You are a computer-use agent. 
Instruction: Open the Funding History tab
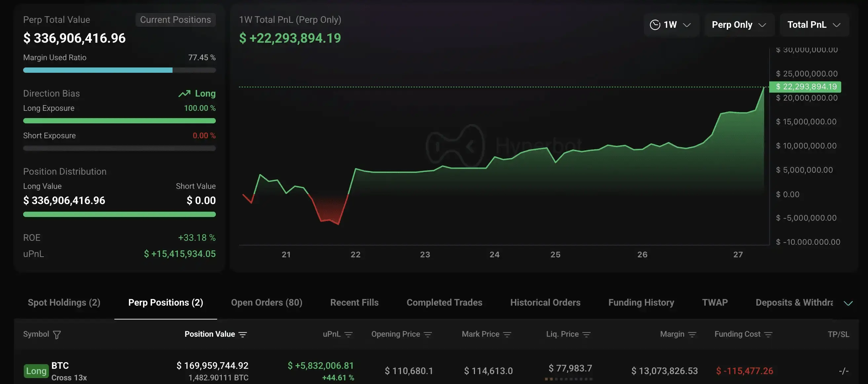(x=641, y=302)
